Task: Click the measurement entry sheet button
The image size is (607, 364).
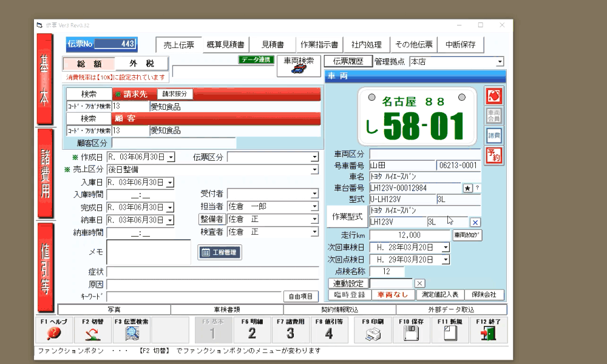Action: pos(439,295)
